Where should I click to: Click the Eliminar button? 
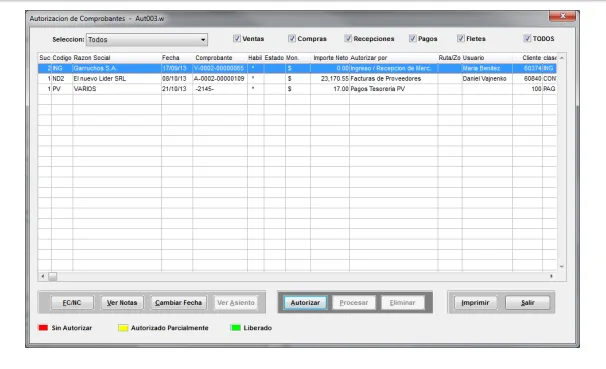[x=402, y=303]
